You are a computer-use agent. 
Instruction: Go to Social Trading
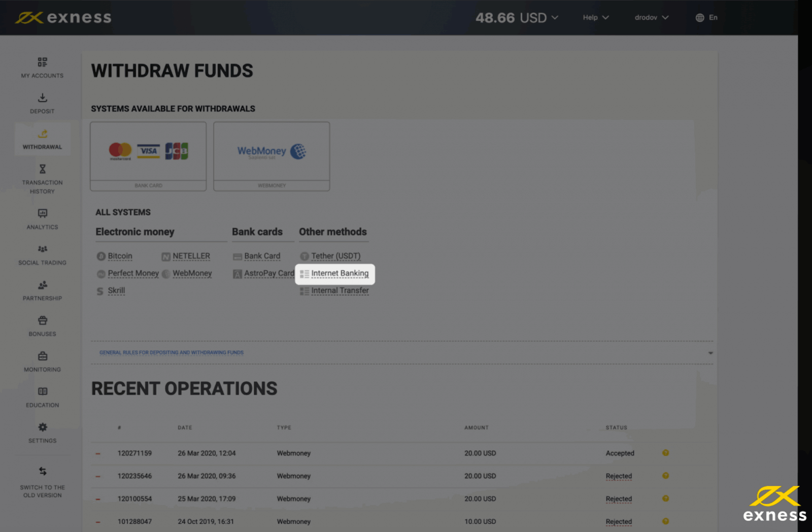click(x=42, y=255)
